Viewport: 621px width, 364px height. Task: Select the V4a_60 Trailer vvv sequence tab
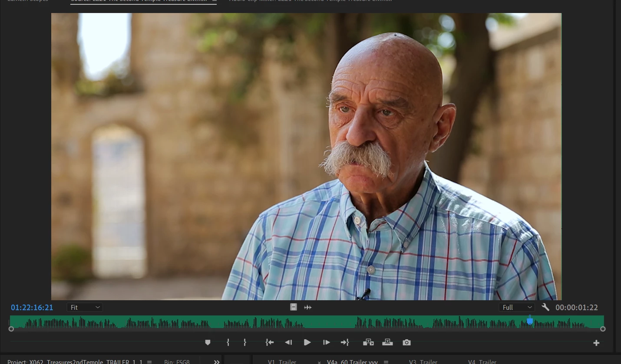[x=352, y=361]
